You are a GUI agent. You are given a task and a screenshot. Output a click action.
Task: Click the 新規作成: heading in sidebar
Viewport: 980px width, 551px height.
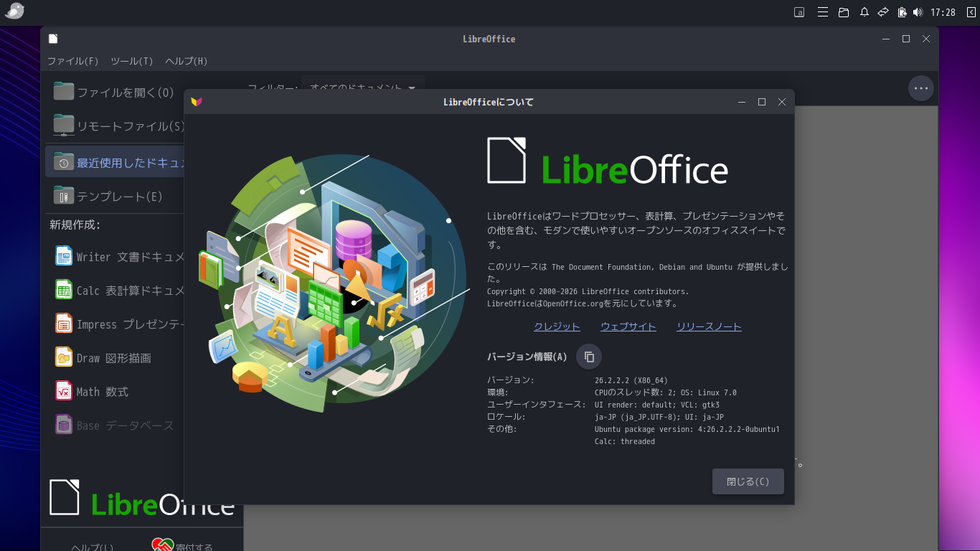pos(75,225)
